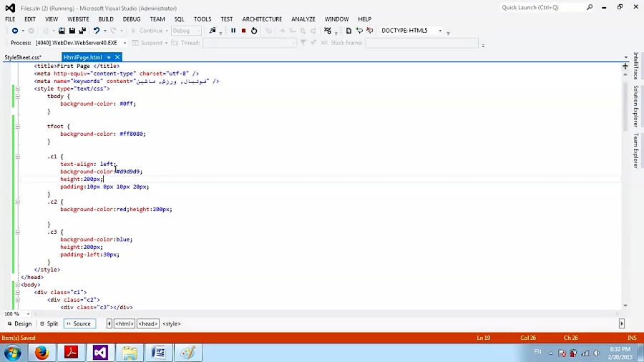The height and width of the screenshot is (362, 644).
Task: Collapse the .c2 CSS rule block
Action: tap(18, 202)
